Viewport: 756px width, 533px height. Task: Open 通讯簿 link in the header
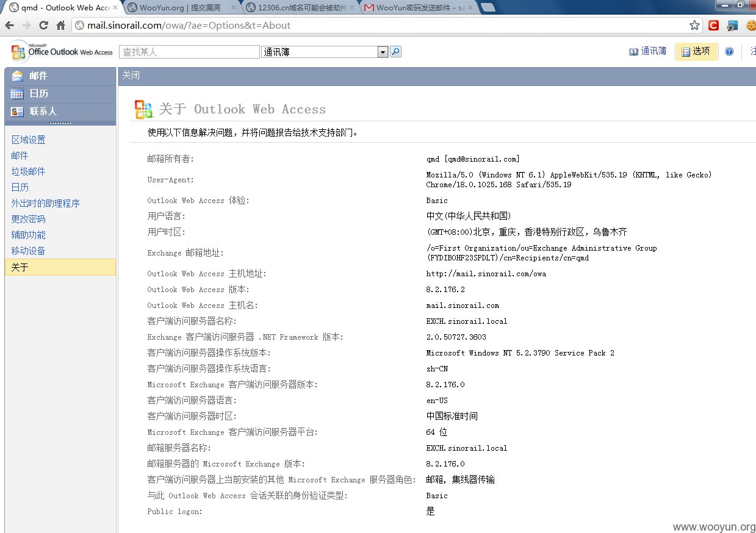coord(653,51)
